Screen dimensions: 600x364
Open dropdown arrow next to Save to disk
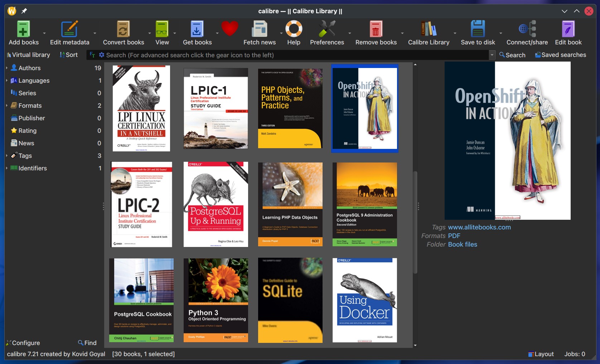pyautogui.click(x=501, y=33)
